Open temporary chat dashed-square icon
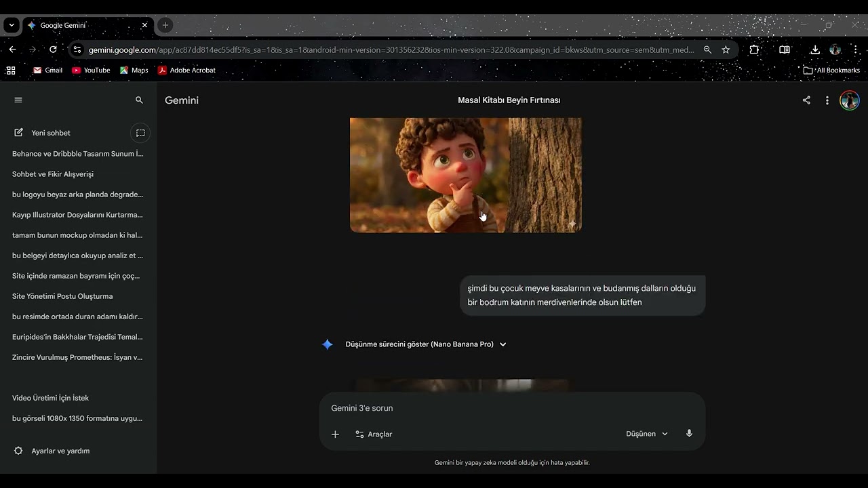The width and height of the screenshot is (868, 488). coord(140,133)
